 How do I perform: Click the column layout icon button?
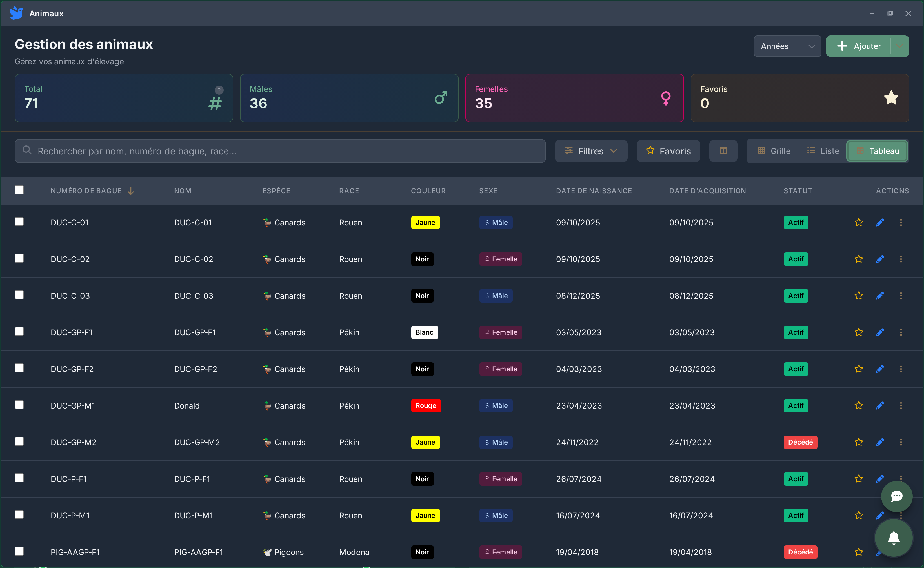(x=723, y=151)
